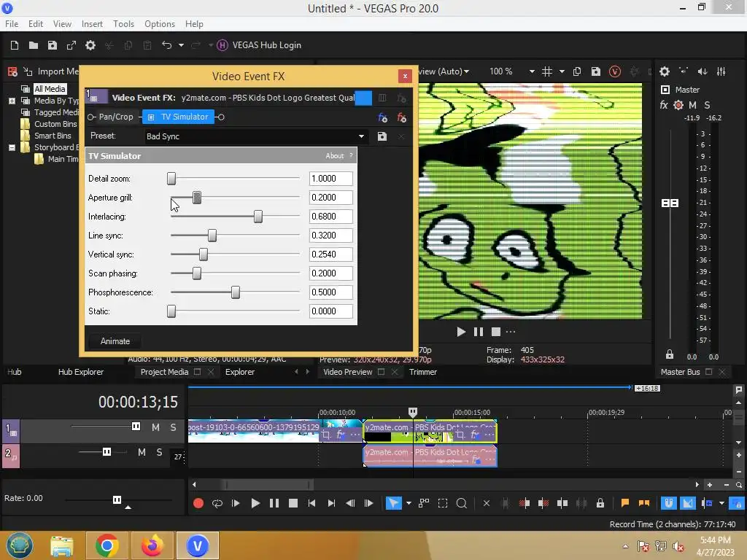Remove selected plug-in from the chain

(402, 117)
